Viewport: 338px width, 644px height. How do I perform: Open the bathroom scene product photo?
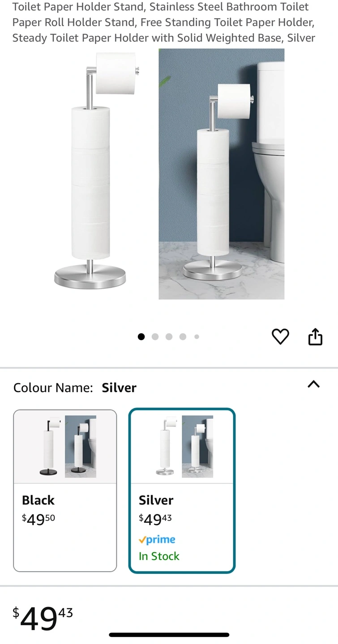pyautogui.click(x=221, y=174)
